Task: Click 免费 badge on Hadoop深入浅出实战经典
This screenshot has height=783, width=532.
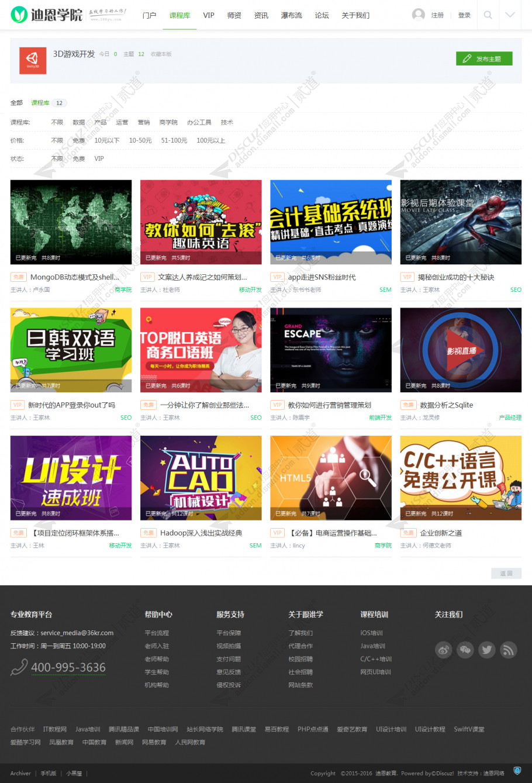Action: click(148, 533)
